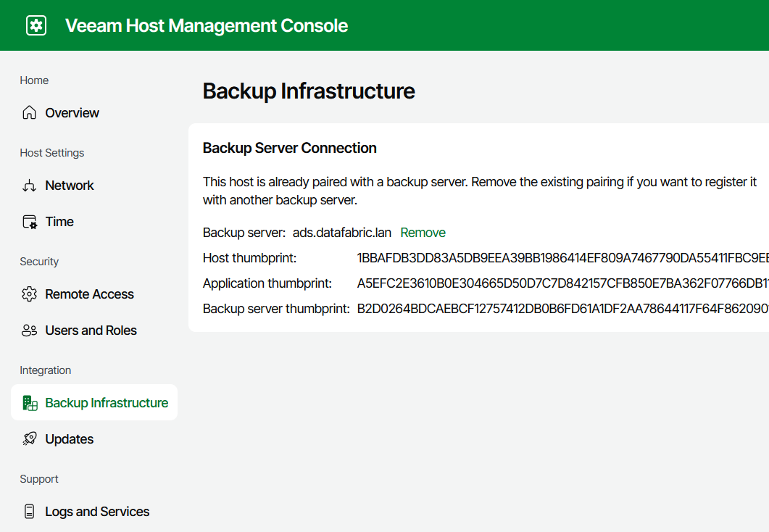This screenshot has width=769, height=532.
Task: Click the Application thumbprint value starting A5EFC2E3
Action: (x=562, y=283)
